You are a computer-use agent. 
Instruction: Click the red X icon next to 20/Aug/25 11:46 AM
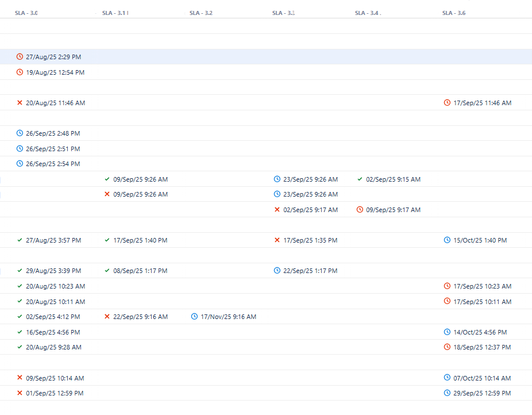pyautogui.click(x=20, y=103)
